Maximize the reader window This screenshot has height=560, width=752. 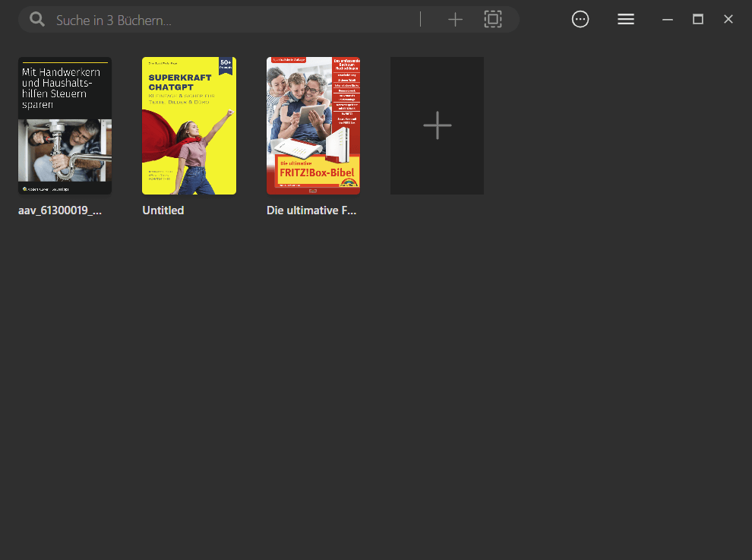pyautogui.click(x=697, y=19)
